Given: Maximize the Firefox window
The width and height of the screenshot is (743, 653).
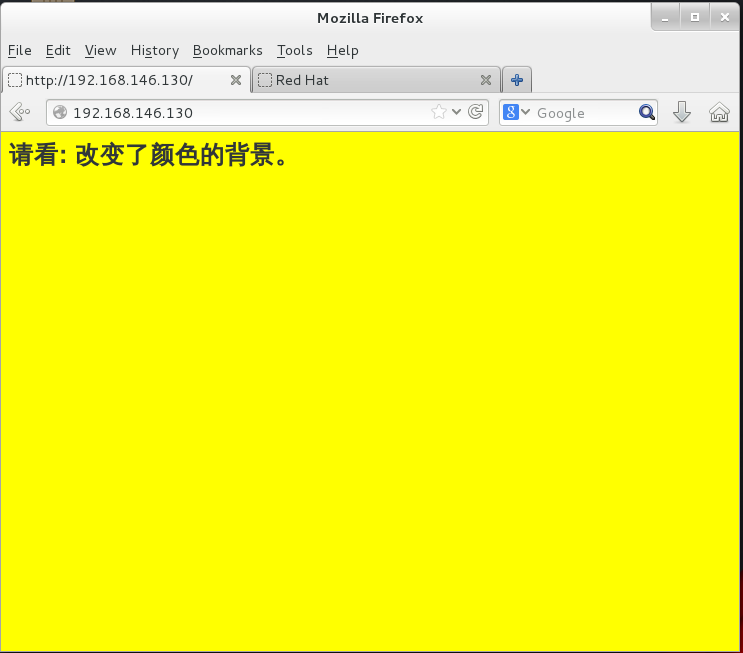Looking at the screenshot, I should pos(695,18).
